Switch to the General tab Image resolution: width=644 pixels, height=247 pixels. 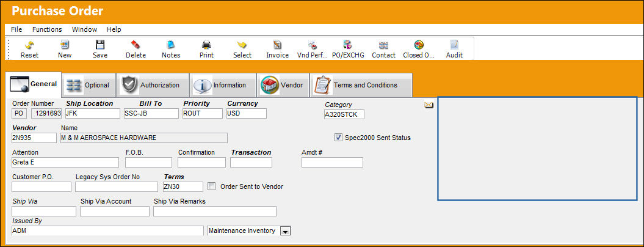(x=34, y=84)
